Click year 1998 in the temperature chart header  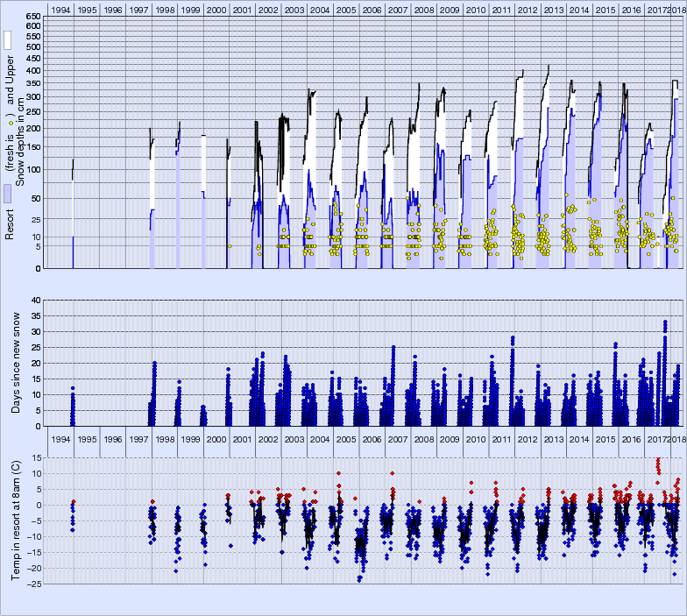[x=165, y=439]
